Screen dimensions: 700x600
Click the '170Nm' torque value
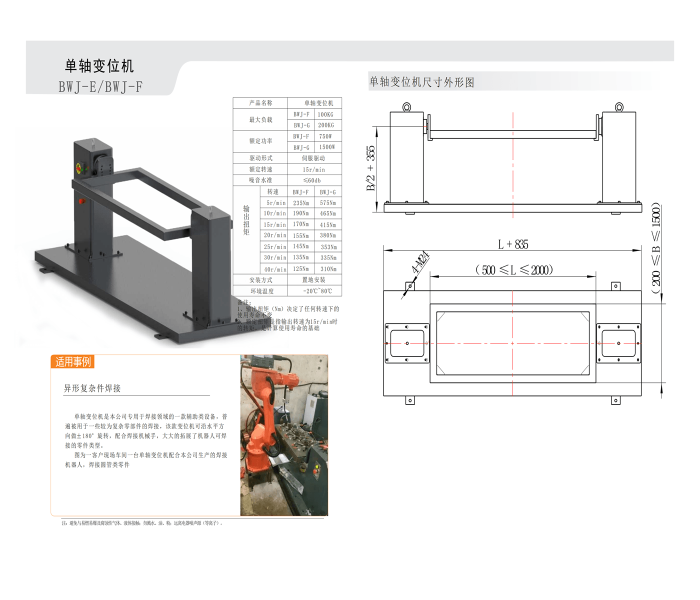coord(301,224)
